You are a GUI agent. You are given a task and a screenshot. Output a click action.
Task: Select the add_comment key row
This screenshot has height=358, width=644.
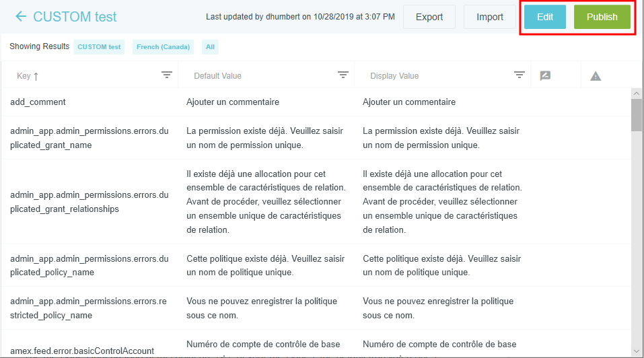coord(38,102)
